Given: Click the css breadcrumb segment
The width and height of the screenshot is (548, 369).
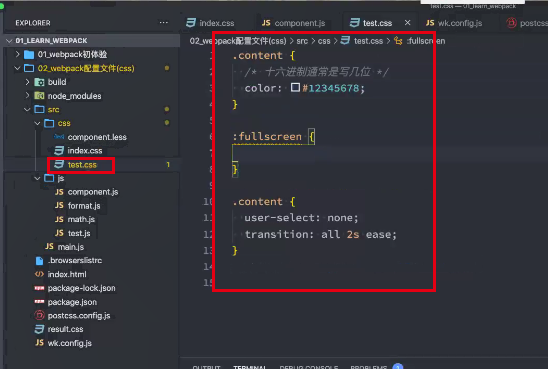Looking at the screenshot, I should pos(324,41).
